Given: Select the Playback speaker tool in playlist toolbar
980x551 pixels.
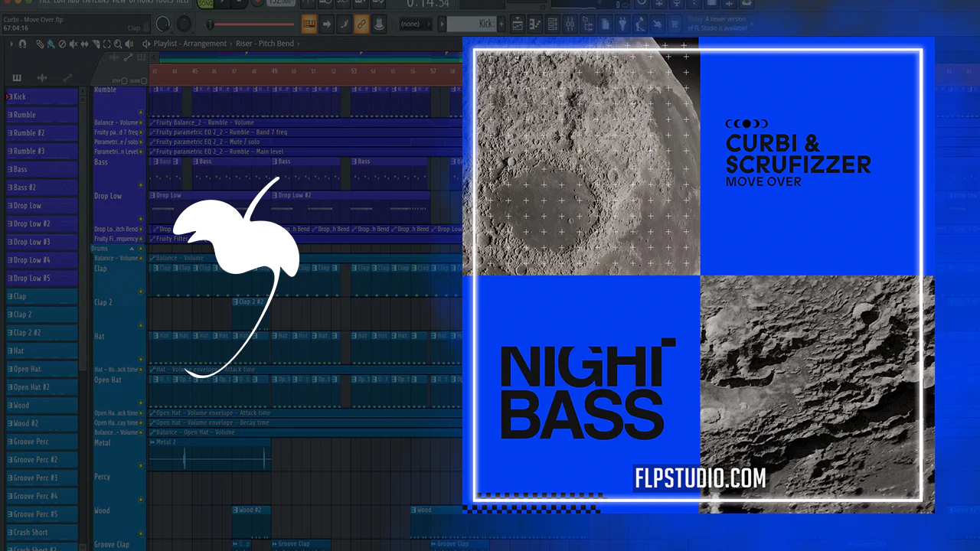Looking at the screenshot, I should point(129,44).
